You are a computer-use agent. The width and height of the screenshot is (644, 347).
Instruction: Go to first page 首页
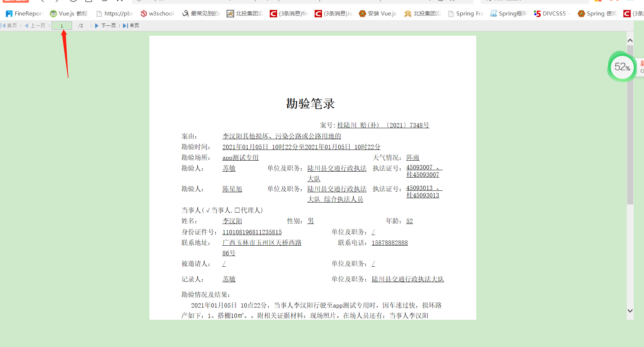9,25
